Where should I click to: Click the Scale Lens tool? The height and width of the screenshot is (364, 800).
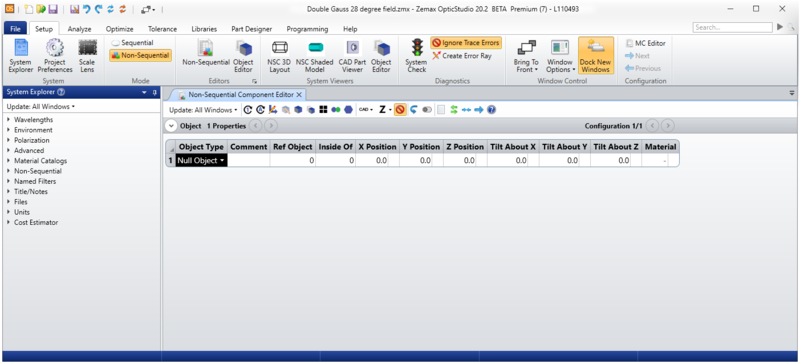tap(87, 56)
